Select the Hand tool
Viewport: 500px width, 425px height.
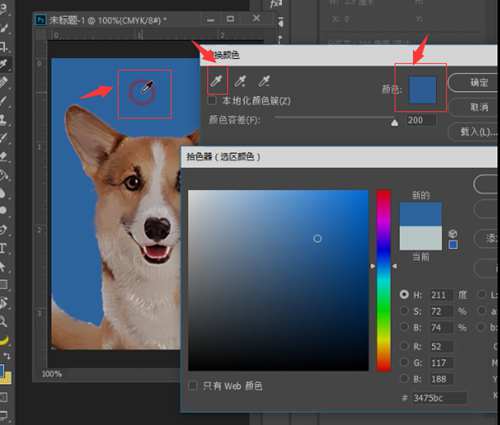click(3, 303)
